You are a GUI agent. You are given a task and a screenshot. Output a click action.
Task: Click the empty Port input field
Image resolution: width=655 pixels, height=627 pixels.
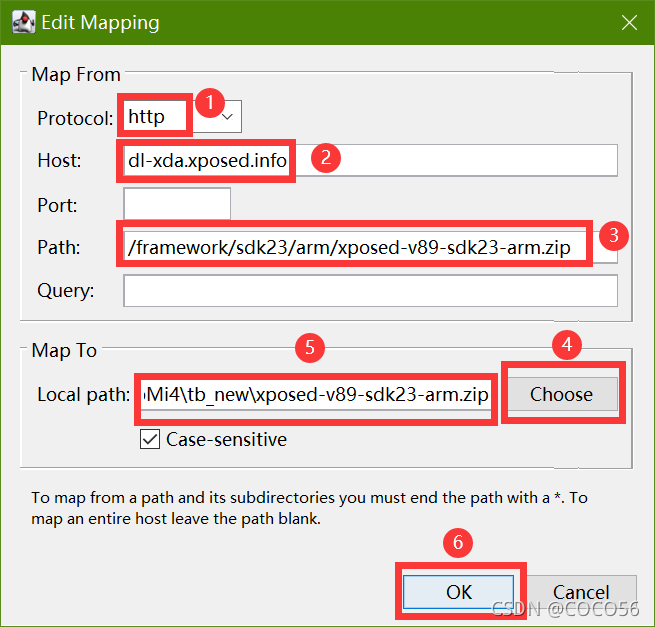tap(177, 203)
